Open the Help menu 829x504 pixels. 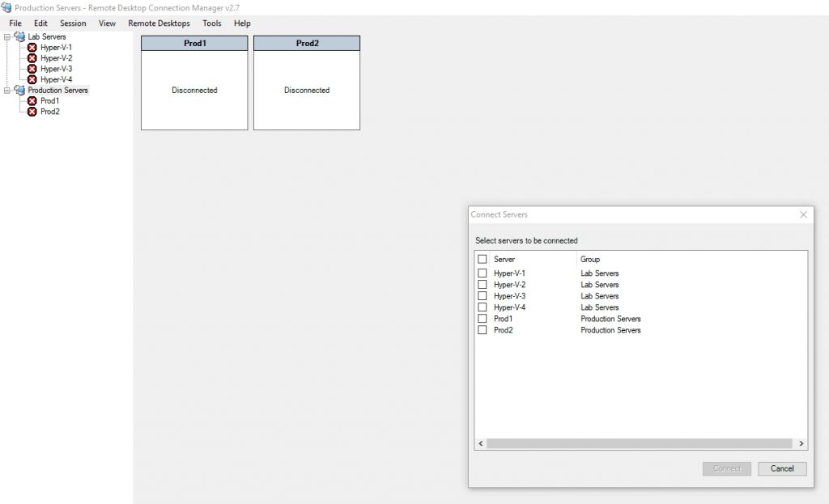click(x=242, y=23)
